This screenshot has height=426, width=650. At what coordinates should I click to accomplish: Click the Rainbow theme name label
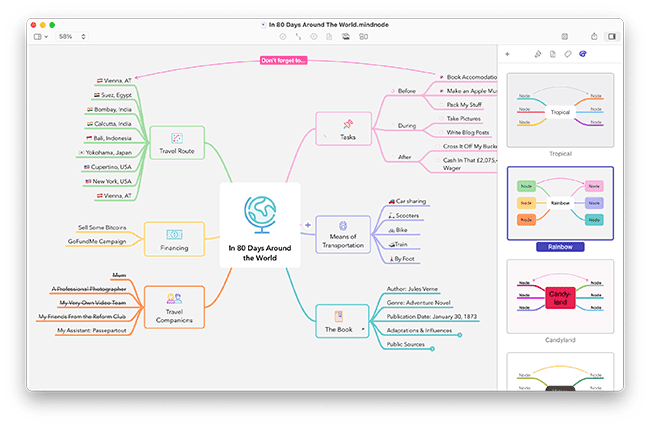(560, 247)
